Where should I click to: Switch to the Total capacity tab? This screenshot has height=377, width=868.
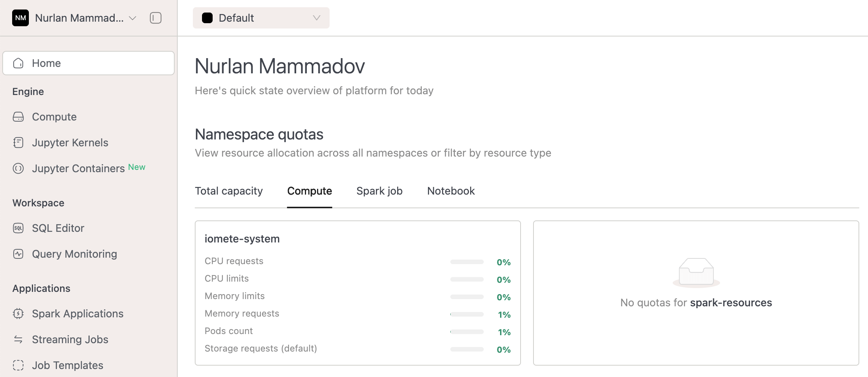(229, 191)
